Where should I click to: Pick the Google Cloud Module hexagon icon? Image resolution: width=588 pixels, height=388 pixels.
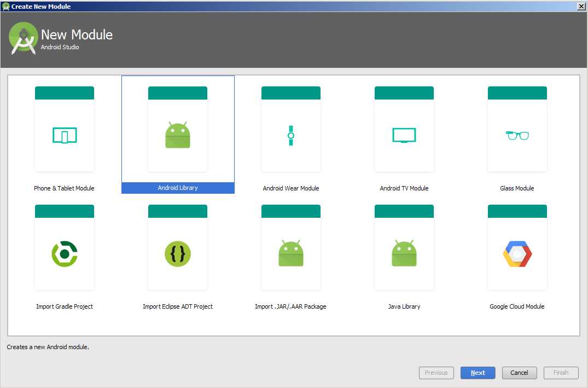click(517, 254)
